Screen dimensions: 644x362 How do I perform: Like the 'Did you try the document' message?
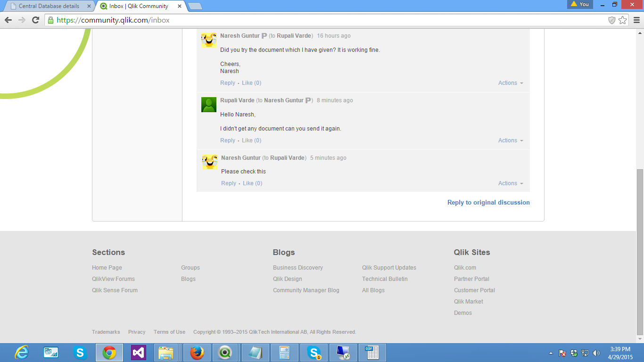tap(252, 83)
